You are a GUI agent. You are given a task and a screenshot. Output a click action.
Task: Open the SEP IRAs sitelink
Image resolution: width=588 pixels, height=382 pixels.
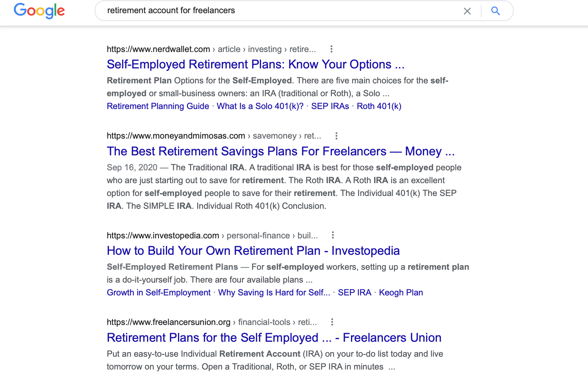[330, 106]
